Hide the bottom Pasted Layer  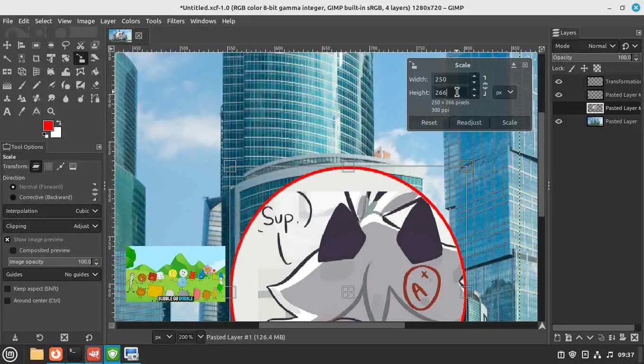pyautogui.click(x=559, y=121)
